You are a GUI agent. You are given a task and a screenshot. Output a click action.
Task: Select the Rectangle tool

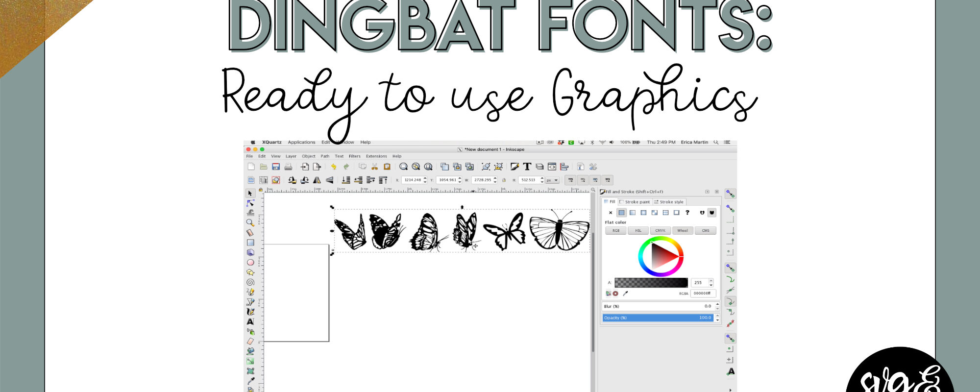tap(250, 243)
